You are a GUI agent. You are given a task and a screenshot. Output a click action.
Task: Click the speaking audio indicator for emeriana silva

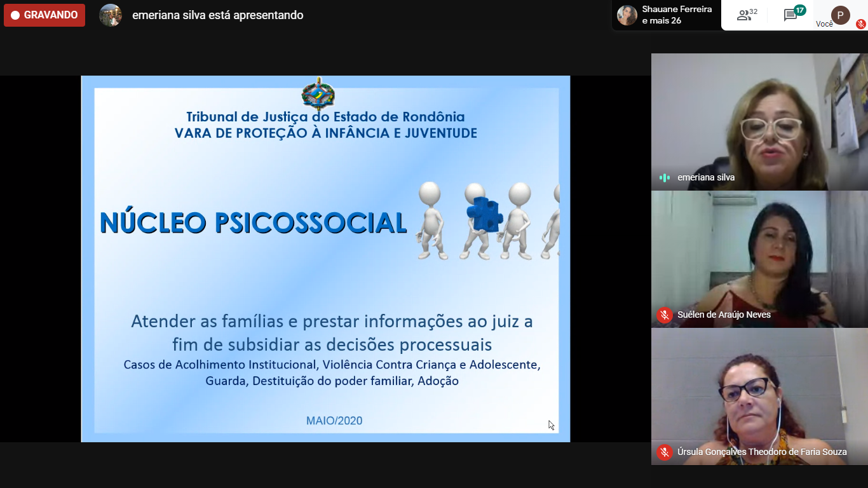pyautogui.click(x=665, y=178)
